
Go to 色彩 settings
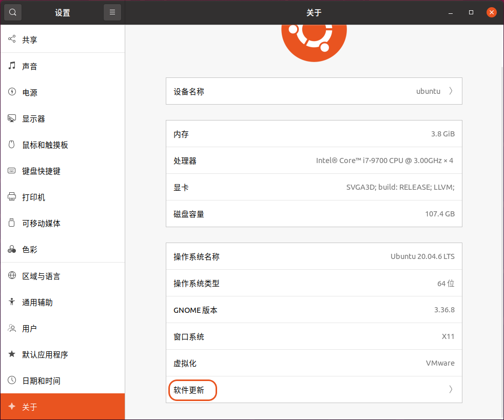(x=63, y=250)
